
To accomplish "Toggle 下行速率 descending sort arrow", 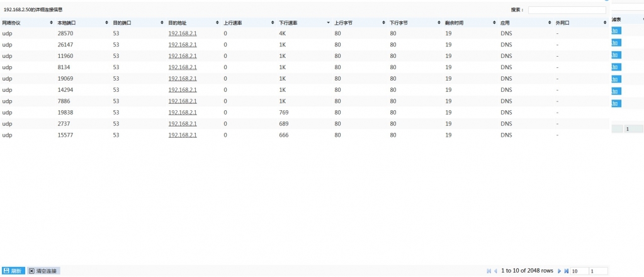I will tap(328, 23).
